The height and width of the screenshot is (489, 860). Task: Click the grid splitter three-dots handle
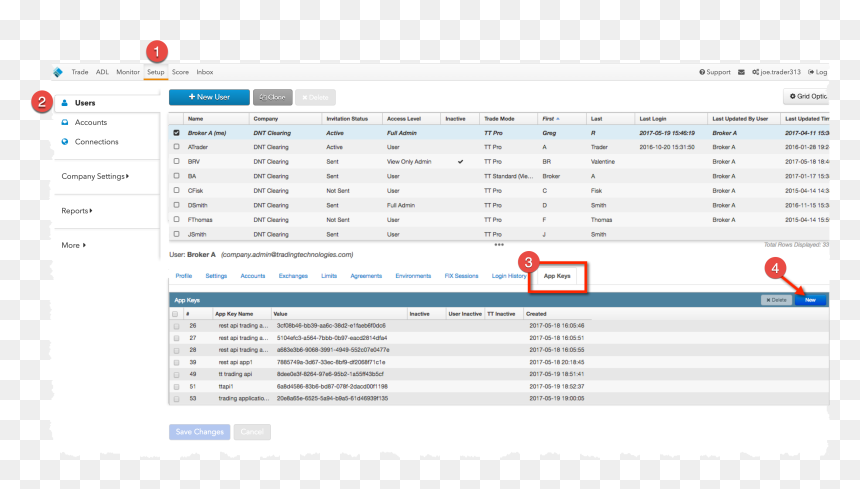click(x=499, y=244)
